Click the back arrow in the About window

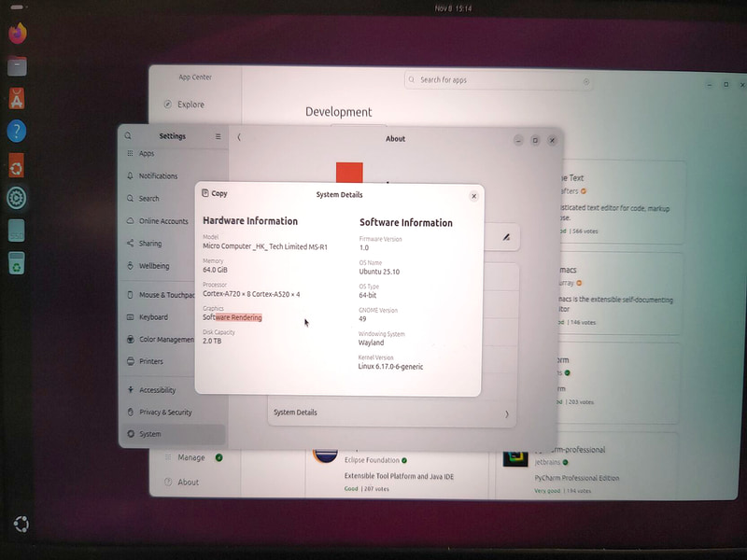241,137
